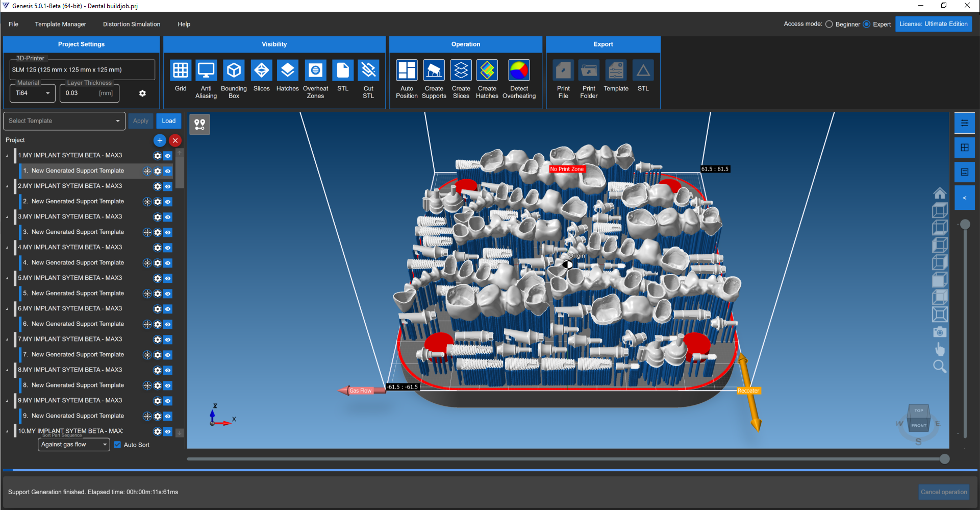Open the Distortion Simulation menu
980x510 pixels.
[x=132, y=24]
